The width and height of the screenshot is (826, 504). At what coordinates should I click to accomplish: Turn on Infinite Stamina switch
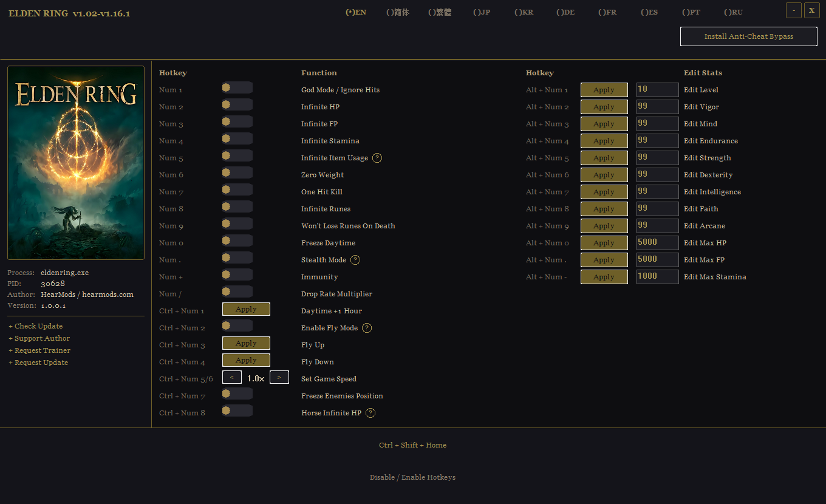click(x=237, y=139)
